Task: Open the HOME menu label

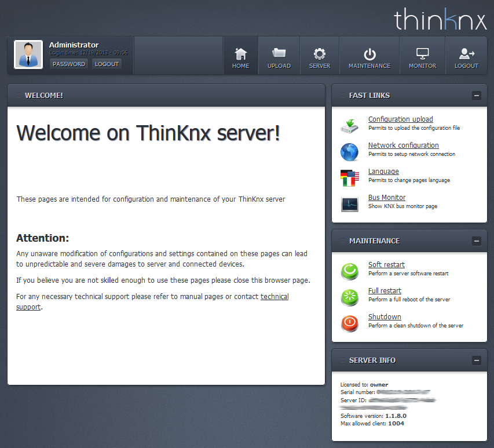Action: [x=241, y=66]
